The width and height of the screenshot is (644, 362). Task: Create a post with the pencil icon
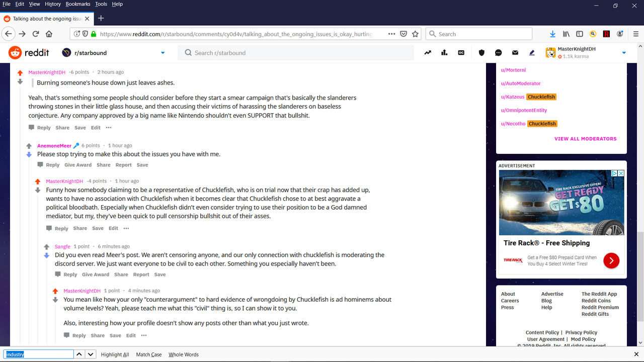(x=532, y=53)
